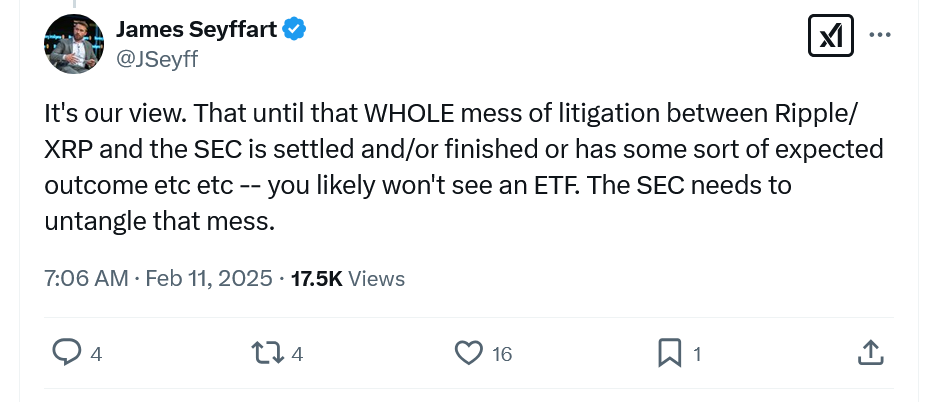The width and height of the screenshot is (937, 402).
Task: Click the blue verified badge
Action: point(294,30)
